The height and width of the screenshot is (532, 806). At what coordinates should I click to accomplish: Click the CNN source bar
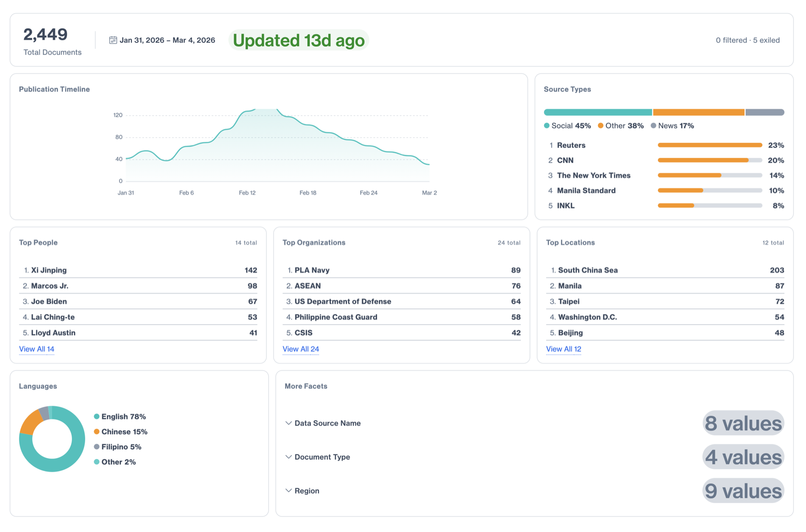pyautogui.click(x=710, y=161)
